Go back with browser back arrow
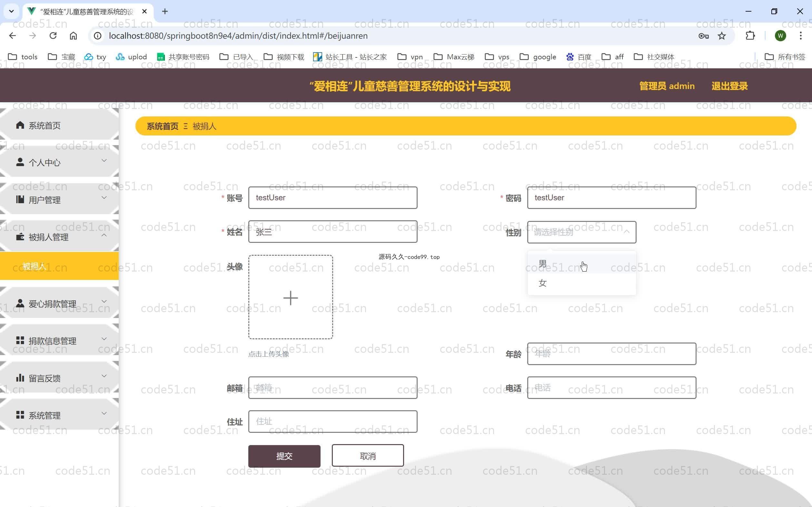The image size is (812, 507). tap(12, 35)
